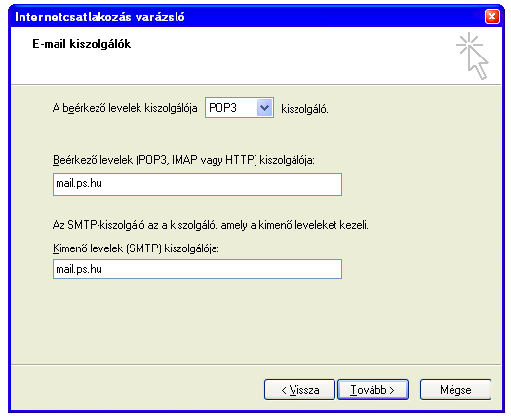The height and width of the screenshot is (420, 511).
Task: Click the 'A beérkező levelek kiszolgálója' label
Action: pyautogui.click(x=125, y=108)
